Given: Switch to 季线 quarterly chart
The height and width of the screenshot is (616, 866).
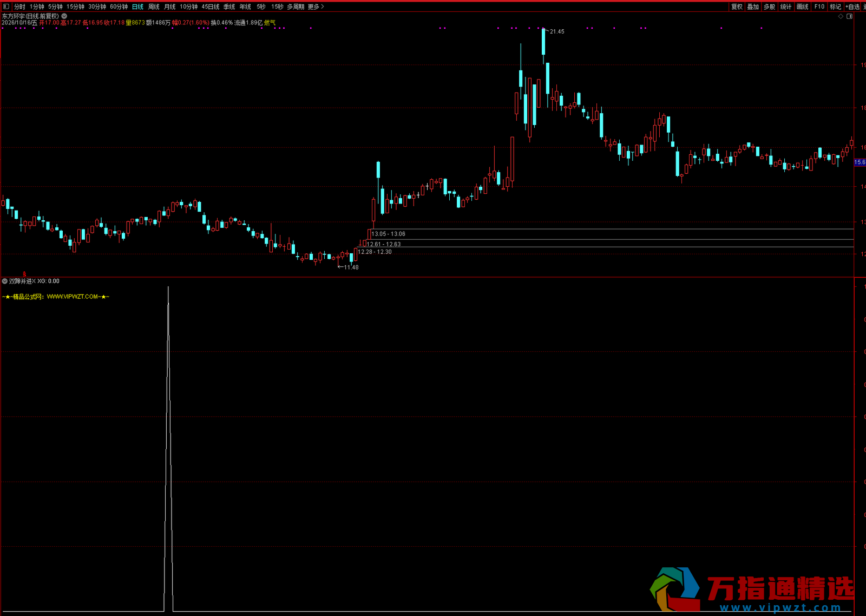Looking at the screenshot, I should [x=229, y=6].
